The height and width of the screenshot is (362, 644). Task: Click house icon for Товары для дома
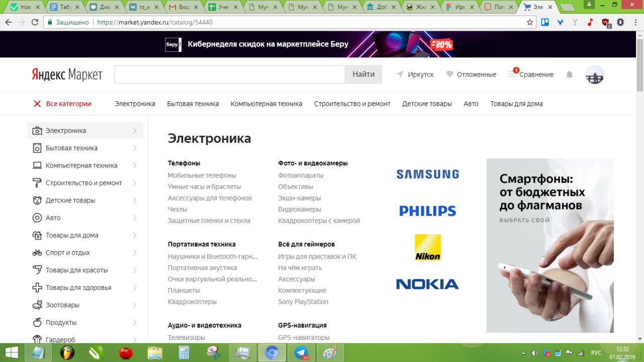click(x=37, y=235)
